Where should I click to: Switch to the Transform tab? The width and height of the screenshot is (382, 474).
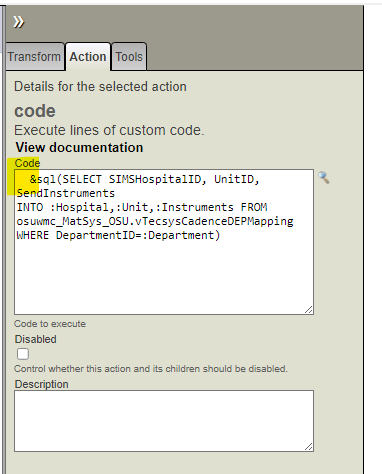pos(34,57)
